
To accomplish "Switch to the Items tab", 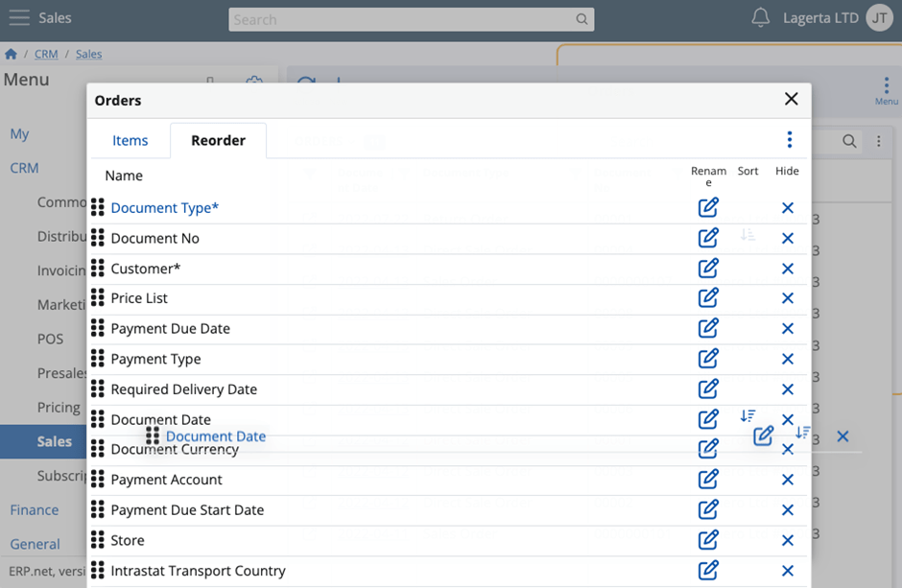I will (130, 140).
